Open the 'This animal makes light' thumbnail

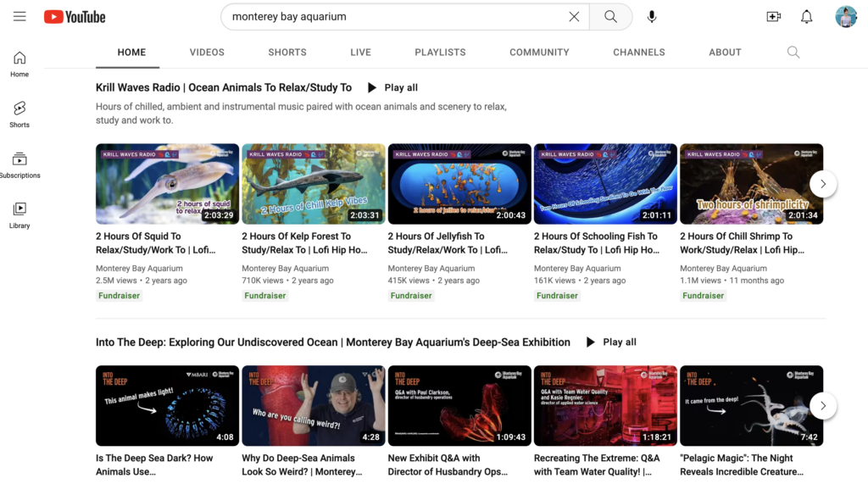pos(167,406)
